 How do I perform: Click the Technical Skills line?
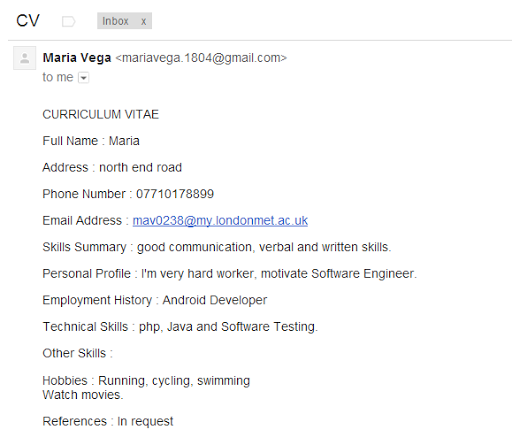(180, 327)
